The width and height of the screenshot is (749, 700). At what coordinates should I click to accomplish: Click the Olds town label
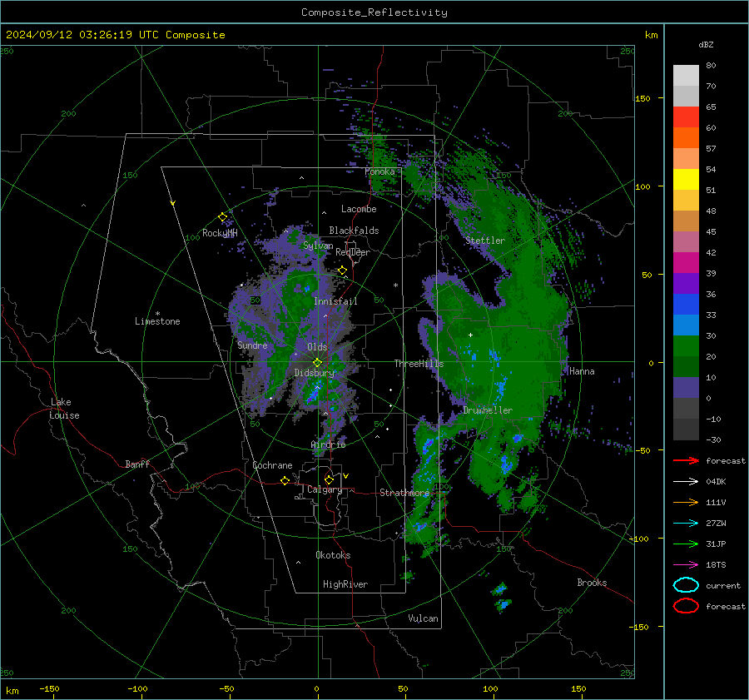coord(317,347)
